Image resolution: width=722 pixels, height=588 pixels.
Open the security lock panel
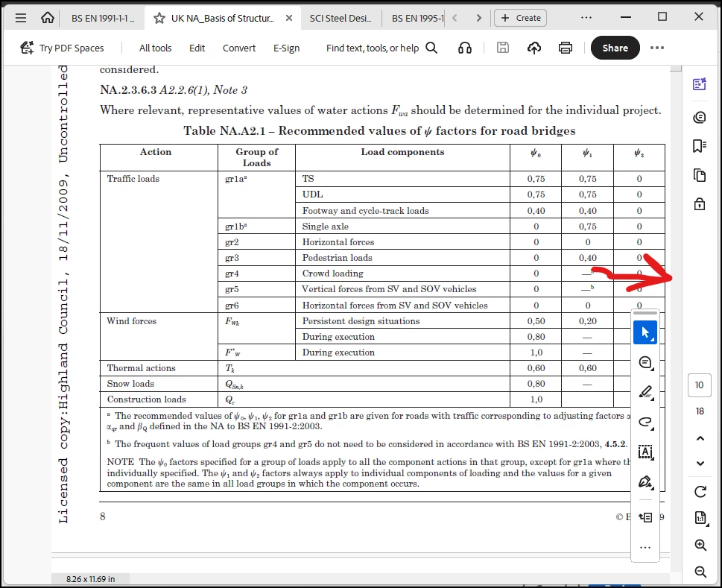click(700, 204)
